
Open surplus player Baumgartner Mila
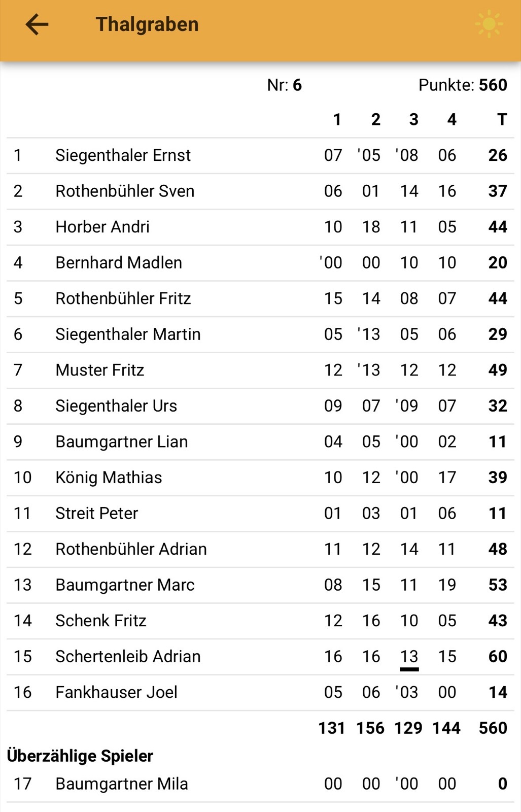[x=122, y=784]
